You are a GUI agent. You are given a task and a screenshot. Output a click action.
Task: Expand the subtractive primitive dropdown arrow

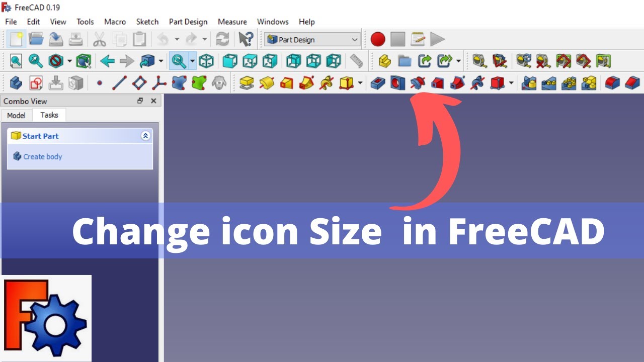[x=511, y=82]
